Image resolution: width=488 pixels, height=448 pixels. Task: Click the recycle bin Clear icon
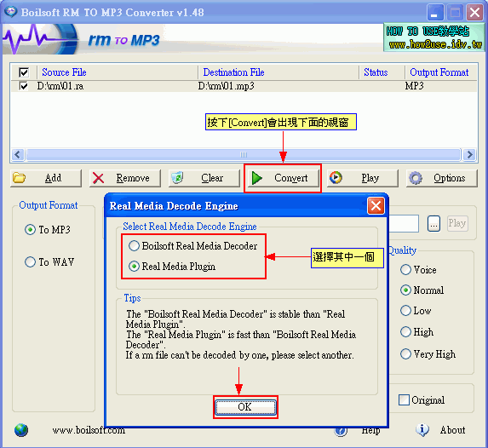pyautogui.click(x=177, y=178)
